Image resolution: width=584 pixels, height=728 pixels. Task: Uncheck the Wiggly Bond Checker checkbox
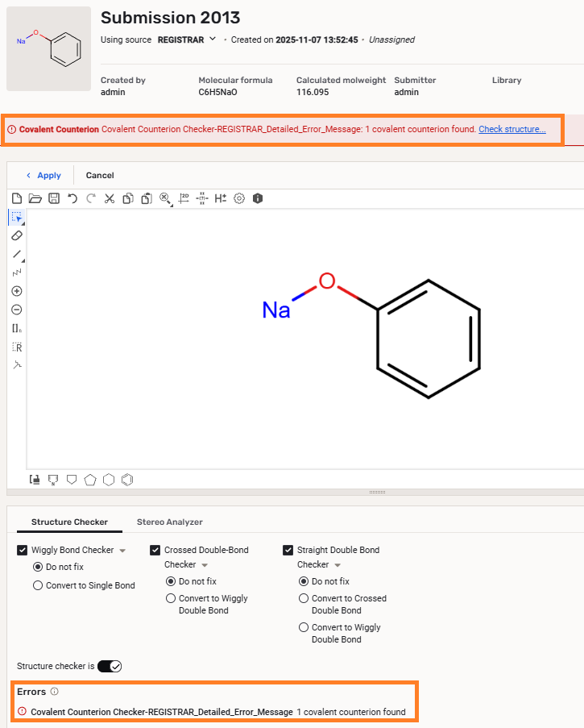coord(23,550)
